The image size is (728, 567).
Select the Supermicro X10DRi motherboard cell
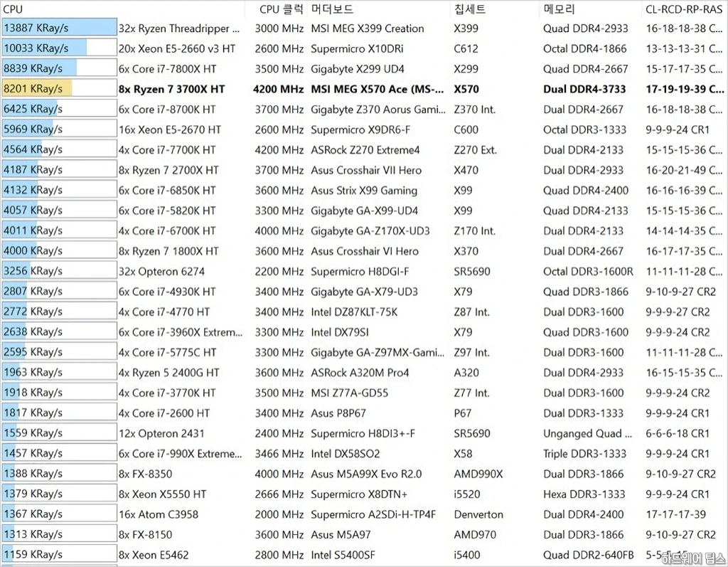point(357,49)
